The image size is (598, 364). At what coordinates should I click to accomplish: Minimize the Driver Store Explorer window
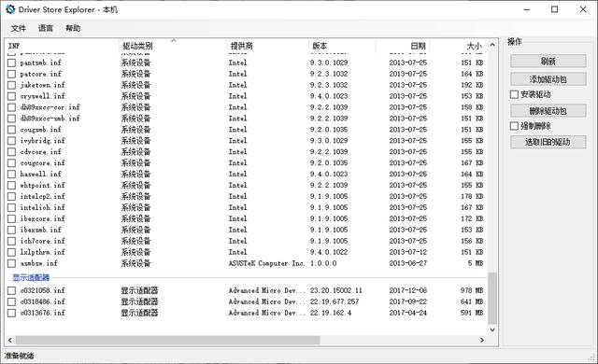coord(527,9)
